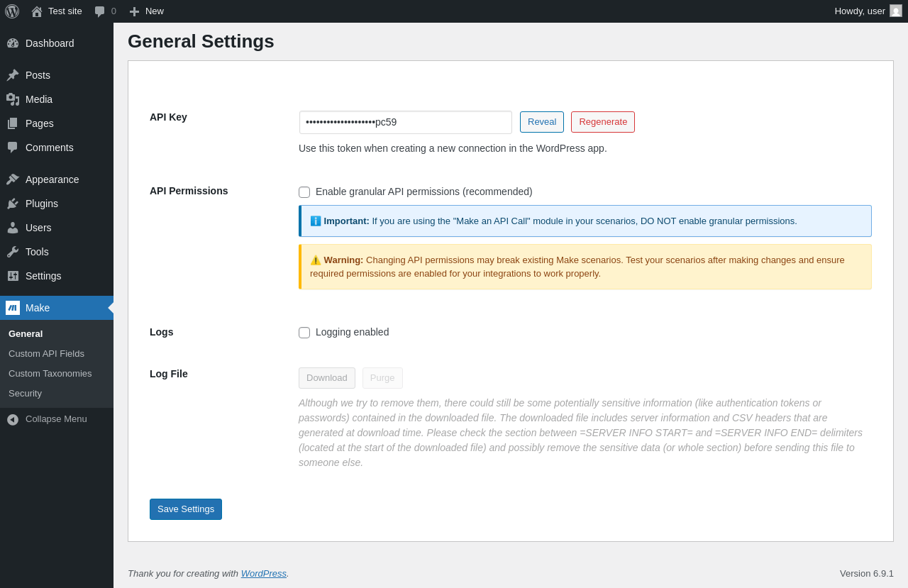The width and height of the screenshot is (908, 588).
Task: Open the Custom API Fields submenu
Action: tap(46, 353)
